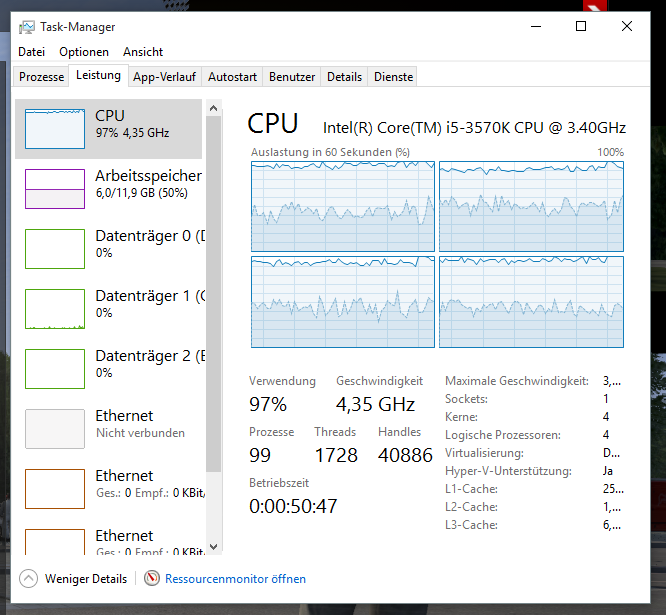The image size is (666, 615).
Task: Click the bottom-left CPU core graph
Action: [x=343, y=302]
